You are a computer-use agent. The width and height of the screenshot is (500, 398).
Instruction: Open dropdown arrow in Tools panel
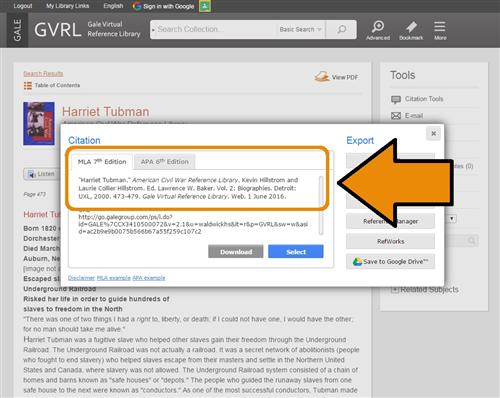[452, 219]
